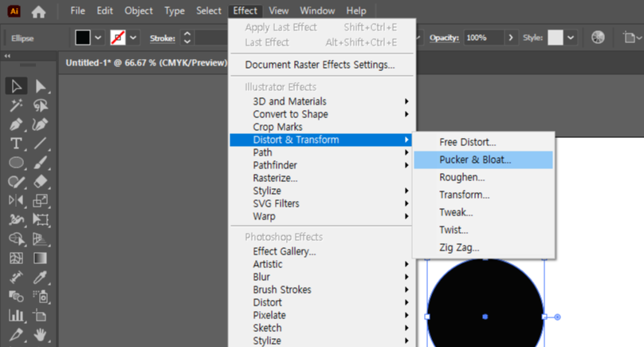Image resolution: width=644 pixels, height=347 pixels.
Task: Open the Recolor Artwork icon
Action: pos(598,37)
